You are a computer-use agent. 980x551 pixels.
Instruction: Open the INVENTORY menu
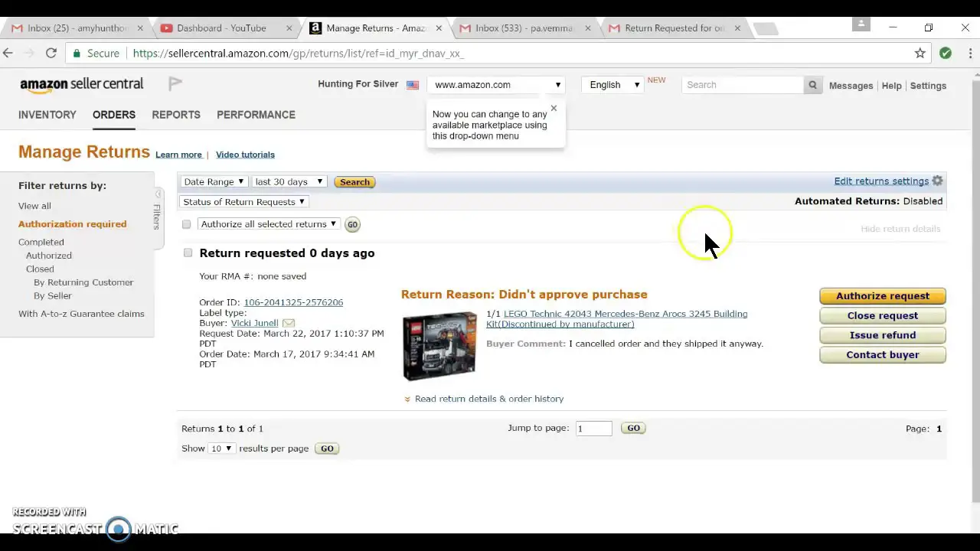tap(47, 115)
